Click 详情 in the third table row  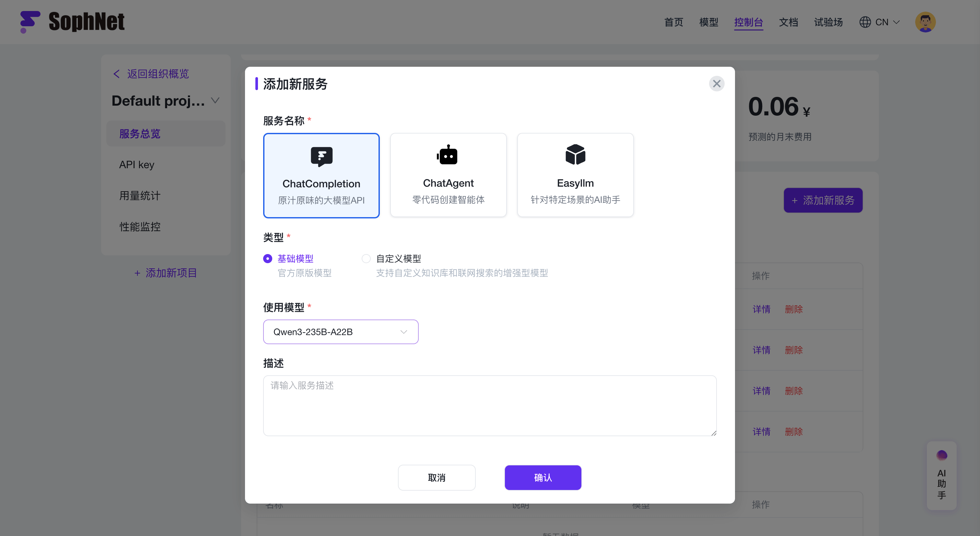tap(761, 391)
